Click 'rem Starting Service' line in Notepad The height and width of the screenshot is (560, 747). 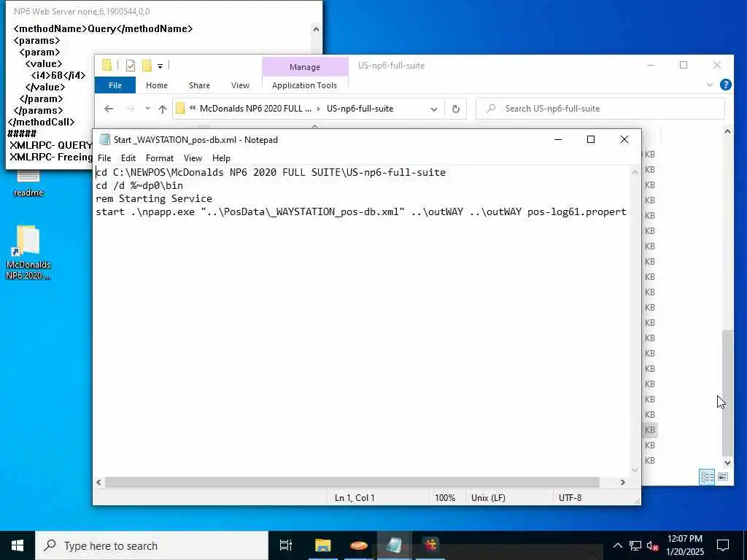(154, 198)
